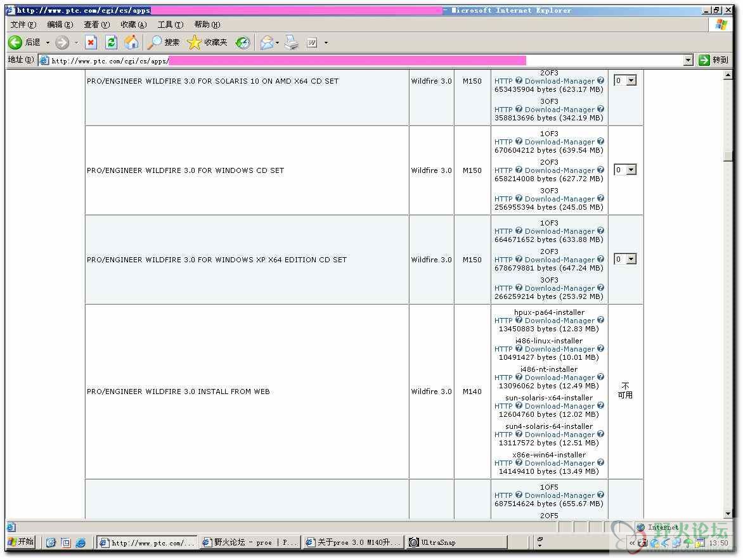Open the Start menu button

coord(22,542)
